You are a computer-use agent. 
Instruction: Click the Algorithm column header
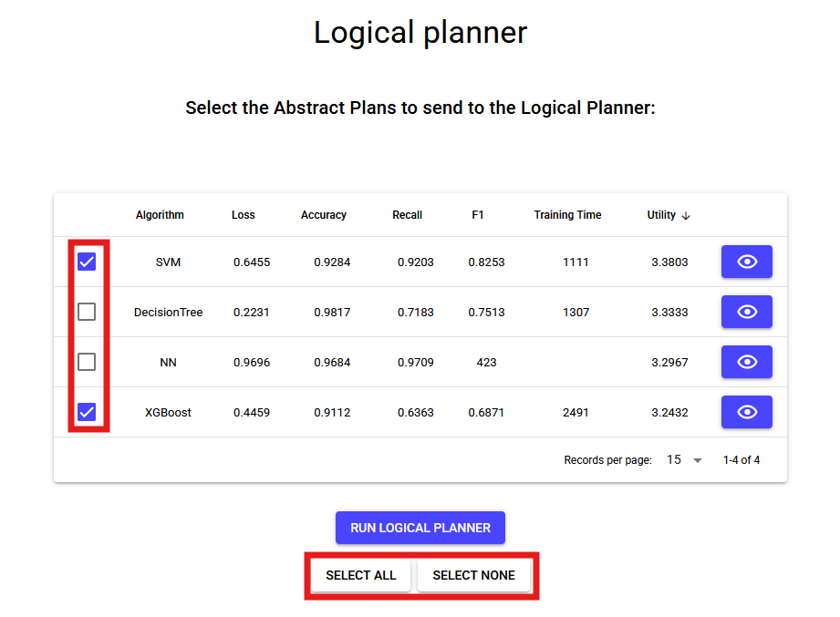159,215
